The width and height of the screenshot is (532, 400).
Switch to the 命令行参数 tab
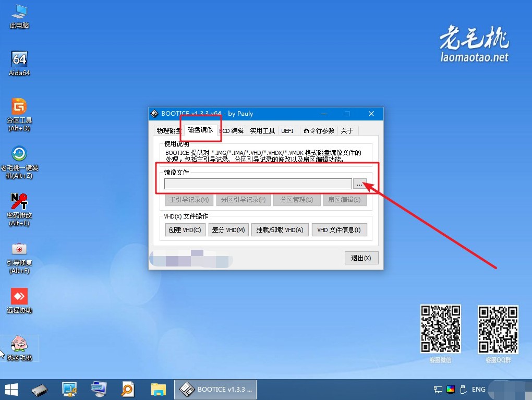319,130
